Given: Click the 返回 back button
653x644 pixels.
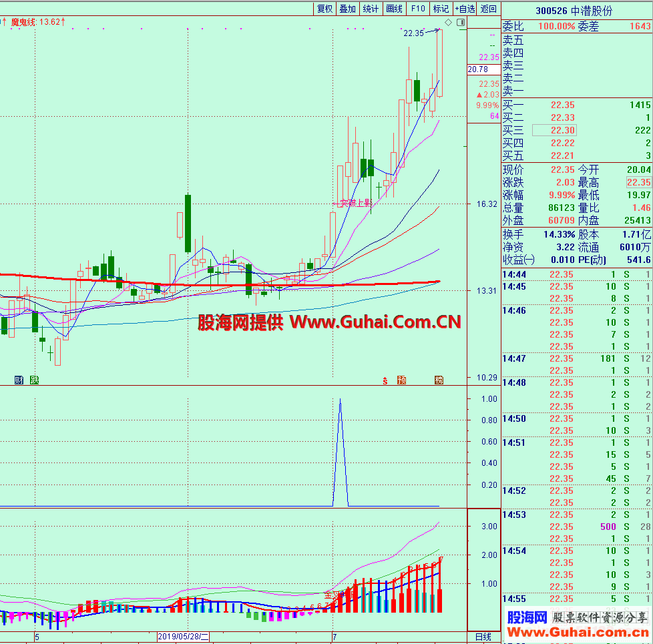Looking at the screenshot, I should 489,9.
